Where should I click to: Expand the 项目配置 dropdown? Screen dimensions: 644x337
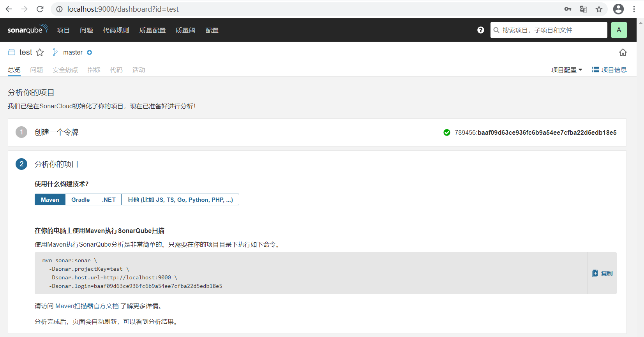point(566,70)
